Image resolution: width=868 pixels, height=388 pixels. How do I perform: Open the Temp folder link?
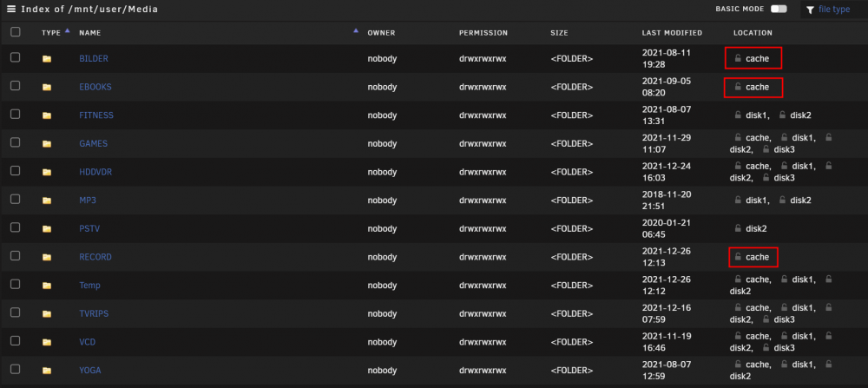[89, 286]
